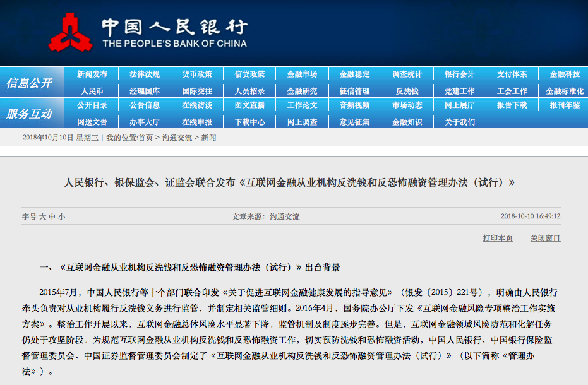Set font size to 大
The image size is (588, 385).
pyautogui.click(x=42, y=216)
